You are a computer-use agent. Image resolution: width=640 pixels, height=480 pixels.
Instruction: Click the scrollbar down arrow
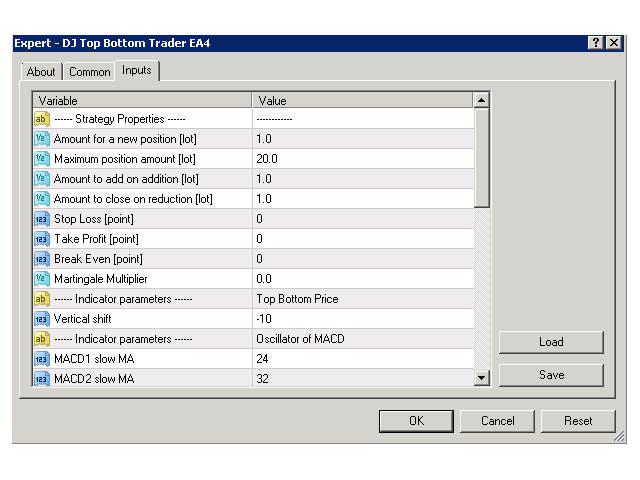point(482,378)
